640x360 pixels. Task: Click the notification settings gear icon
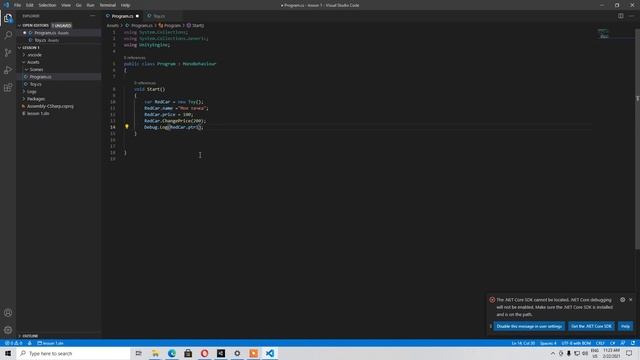tap(622, 300)
